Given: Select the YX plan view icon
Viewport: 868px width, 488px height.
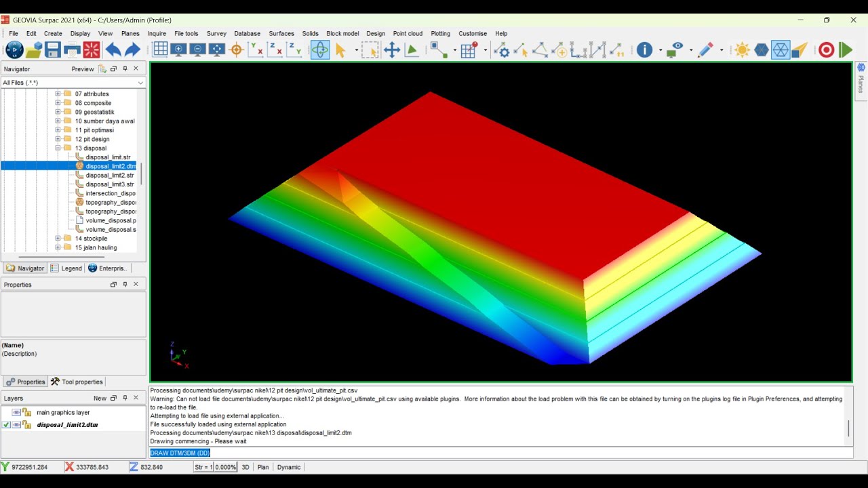Looking at the screenshot, I should 256,49.
